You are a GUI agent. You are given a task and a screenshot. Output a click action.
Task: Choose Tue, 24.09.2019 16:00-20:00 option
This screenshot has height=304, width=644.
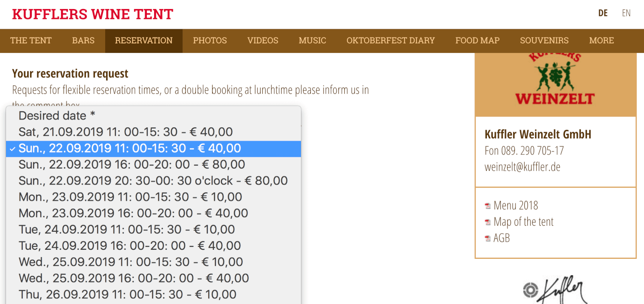click(153, 246)
